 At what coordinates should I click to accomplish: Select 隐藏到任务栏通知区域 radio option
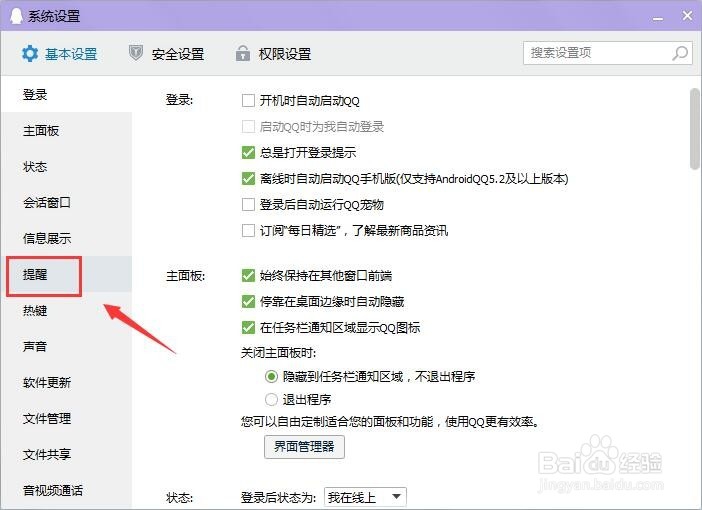[271, 376]
